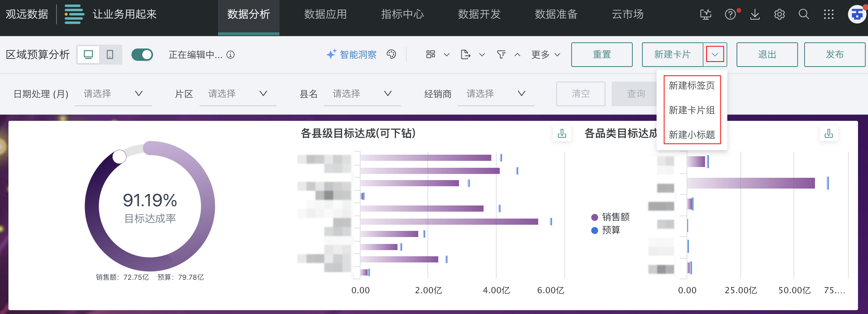Click the layout grid icon in toolbar

[x=431, y=54]
